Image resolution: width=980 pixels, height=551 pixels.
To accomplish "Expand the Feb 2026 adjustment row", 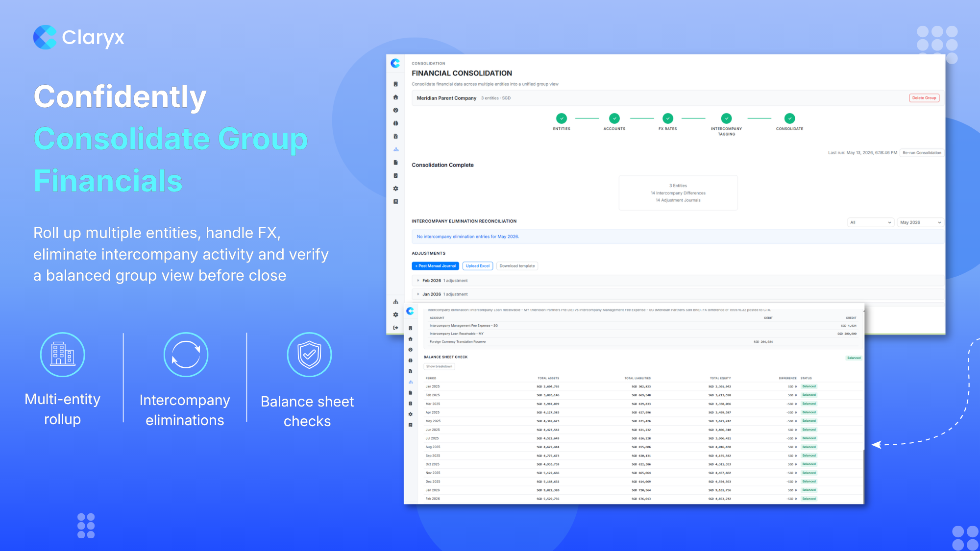I will [x=678, y=281].
